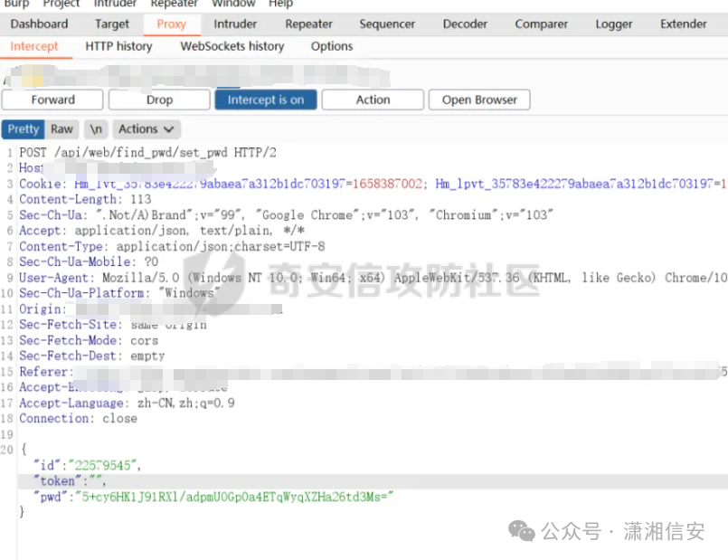The height and width of the screenshot is (560, 728).
Task: Click the Action button
Action: [373, 100]
